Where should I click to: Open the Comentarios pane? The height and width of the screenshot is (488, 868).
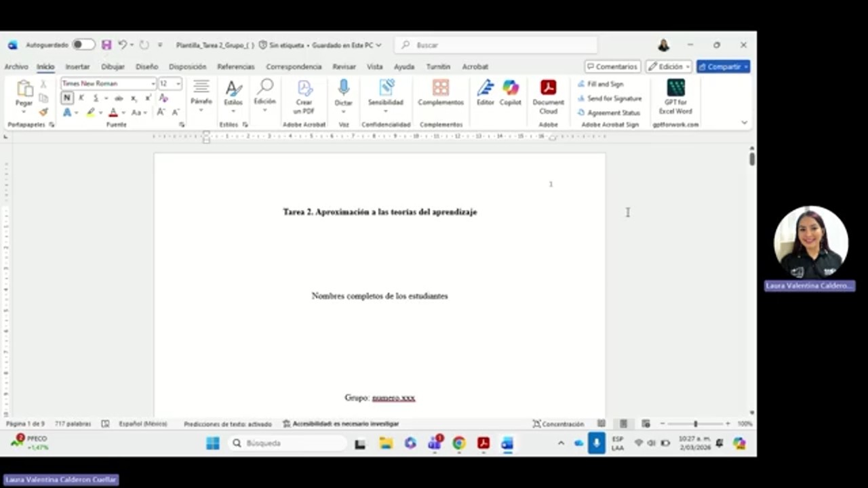[612, 66]
